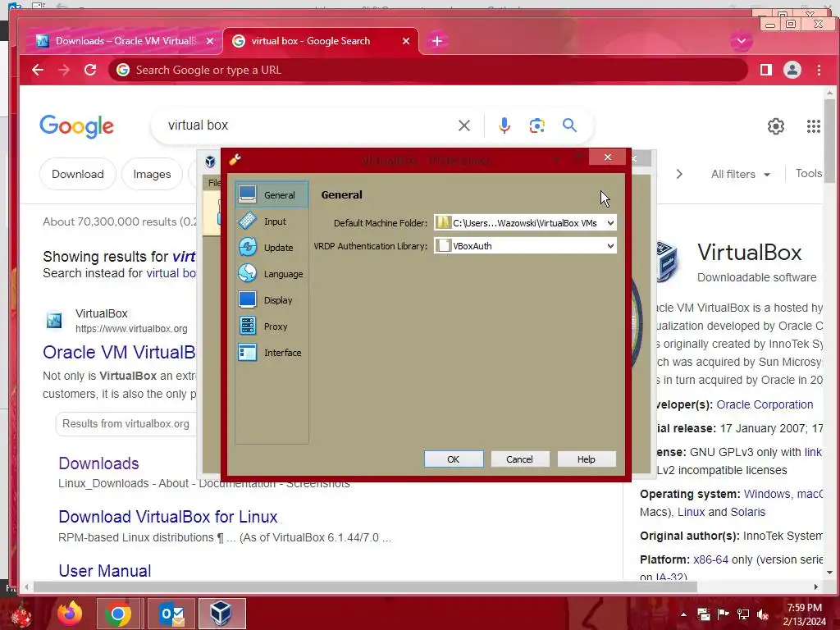Open the Language preferences category
The height and width of the screenshot is (630, 840).
tap(272, 273)
